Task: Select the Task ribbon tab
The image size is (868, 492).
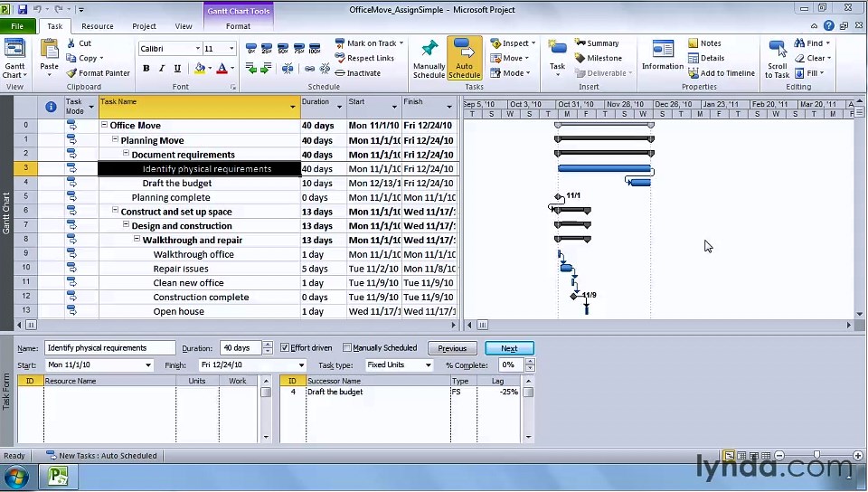Action: click(55, 26)
